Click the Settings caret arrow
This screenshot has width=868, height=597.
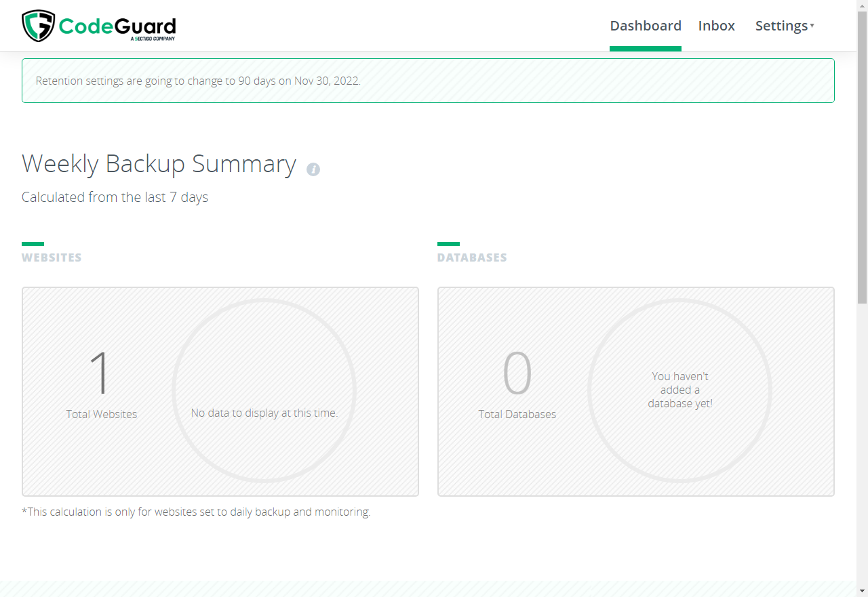tap(812, 26)
